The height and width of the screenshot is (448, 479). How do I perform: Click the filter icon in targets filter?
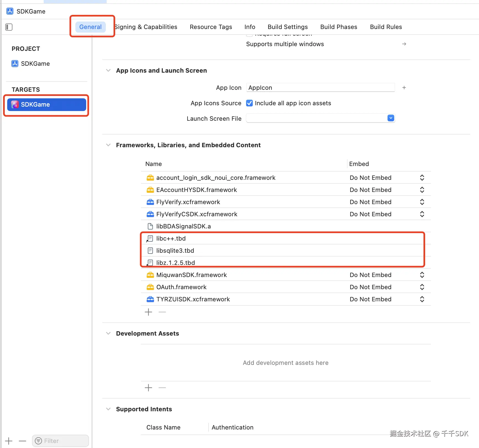(38, 441)
